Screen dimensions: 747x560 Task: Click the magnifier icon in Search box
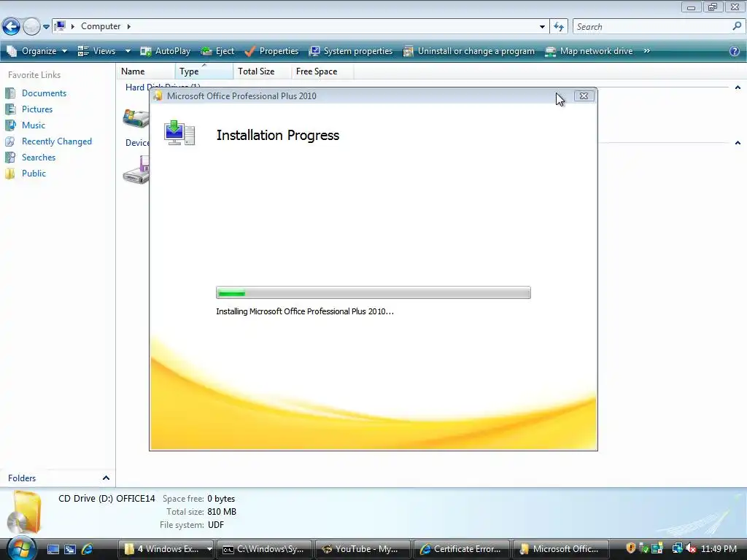click(x=737, y=26)
